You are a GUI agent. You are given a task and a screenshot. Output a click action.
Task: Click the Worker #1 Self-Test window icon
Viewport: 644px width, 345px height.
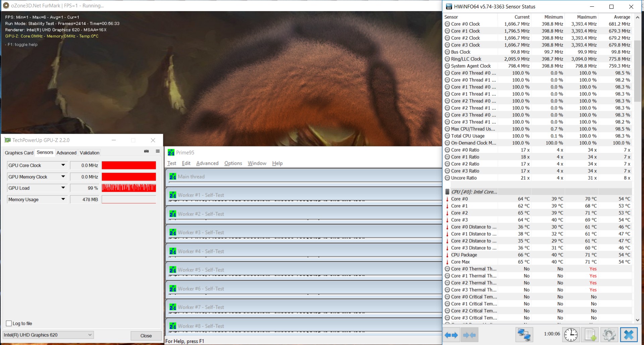[x=173, y=195]
